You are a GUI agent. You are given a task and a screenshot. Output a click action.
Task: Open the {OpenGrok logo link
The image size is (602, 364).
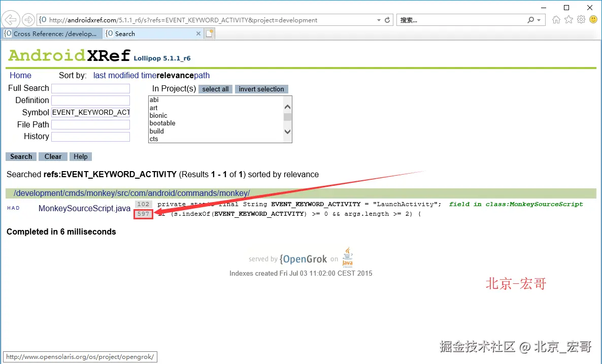pyautogui.click(x=304, y=259)
